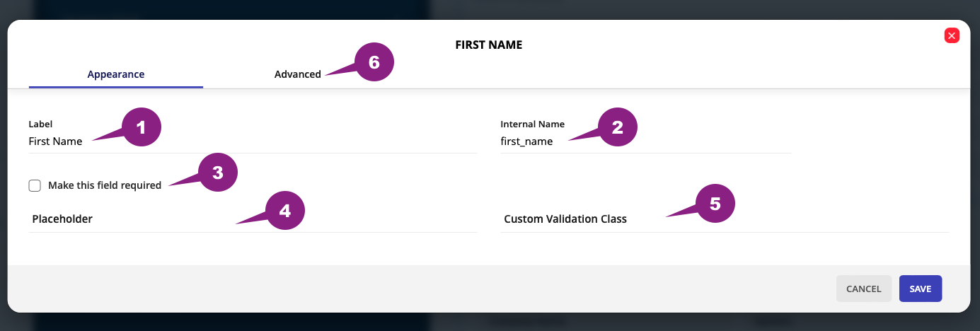The height and width of the screenshot is (331, 980).
Task: Click the small 'Label' caption above First Name
Action: pos(41,124)
